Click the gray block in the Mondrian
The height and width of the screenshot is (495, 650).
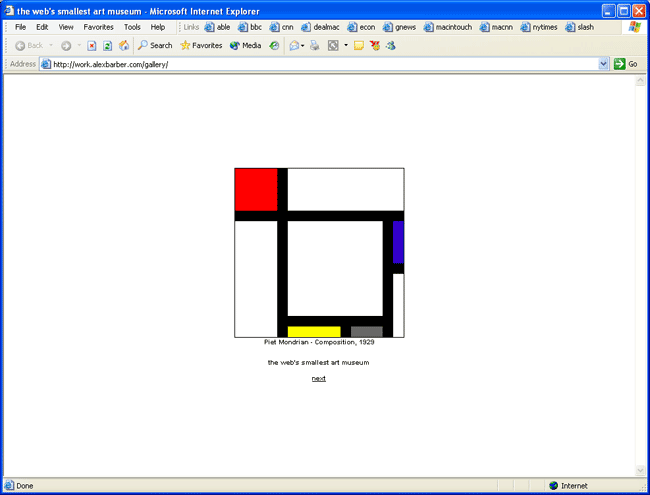(x=366, y=332)
